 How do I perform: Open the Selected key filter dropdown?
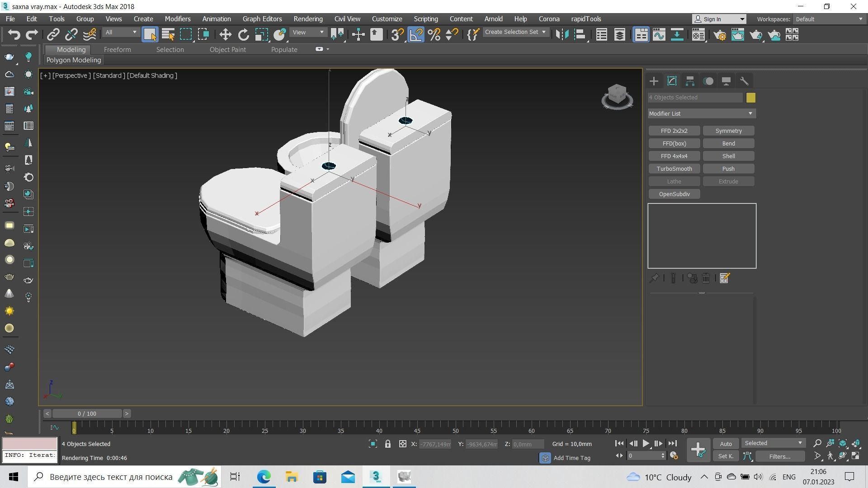pos(773,443)
